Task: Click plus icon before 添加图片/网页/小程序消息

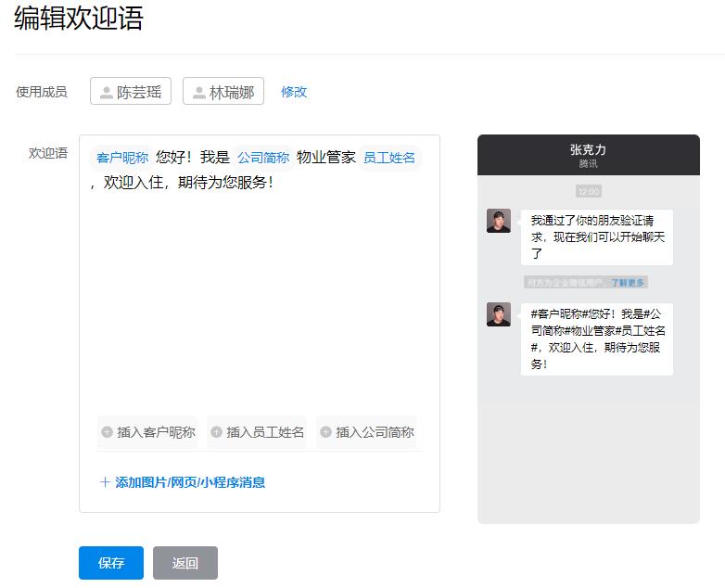Action: click(x=105, y=482)
